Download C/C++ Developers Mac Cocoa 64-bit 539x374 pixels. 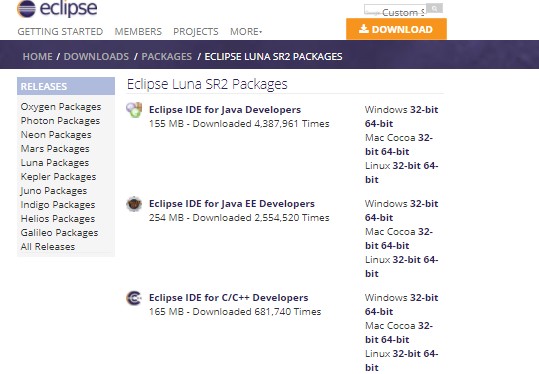pyautogui.click(x=395, y=340)
